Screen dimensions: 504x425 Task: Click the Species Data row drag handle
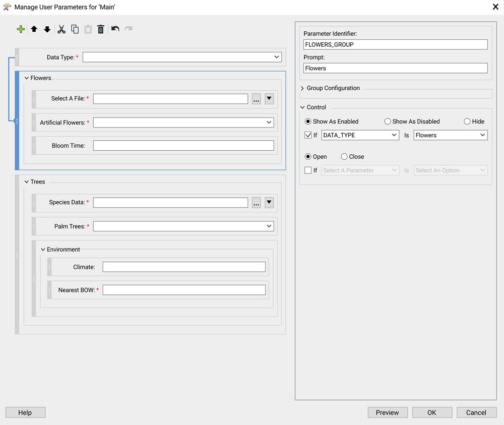[x=34, y=203]
